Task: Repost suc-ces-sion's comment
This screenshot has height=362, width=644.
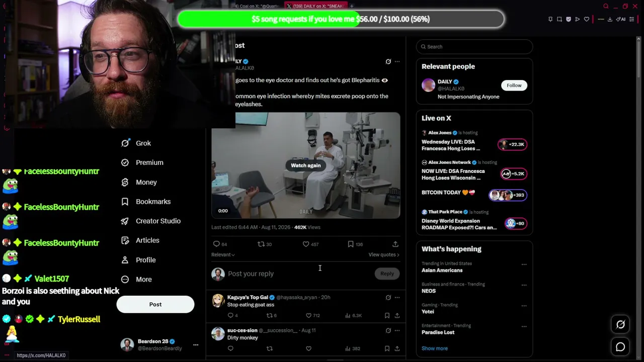Action: pyautogui.click(x=270, y=348)
